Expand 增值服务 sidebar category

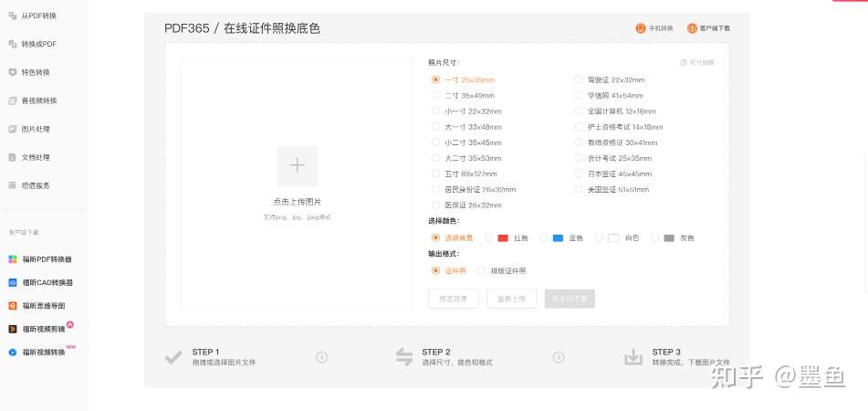click(x=29, y=185)
